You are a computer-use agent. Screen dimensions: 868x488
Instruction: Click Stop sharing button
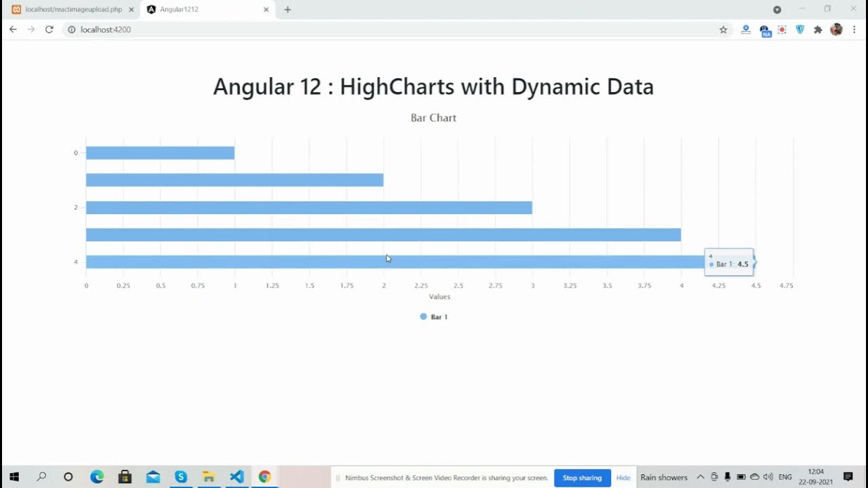point(582,478)
